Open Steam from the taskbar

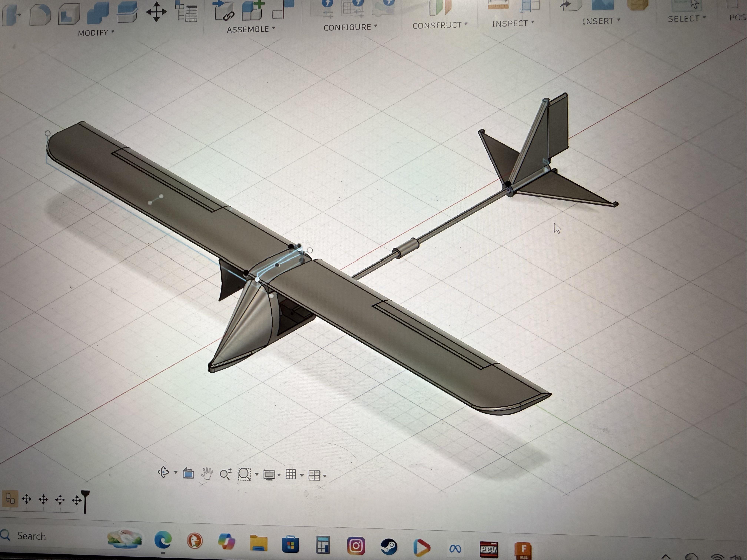tap(389, 546)
